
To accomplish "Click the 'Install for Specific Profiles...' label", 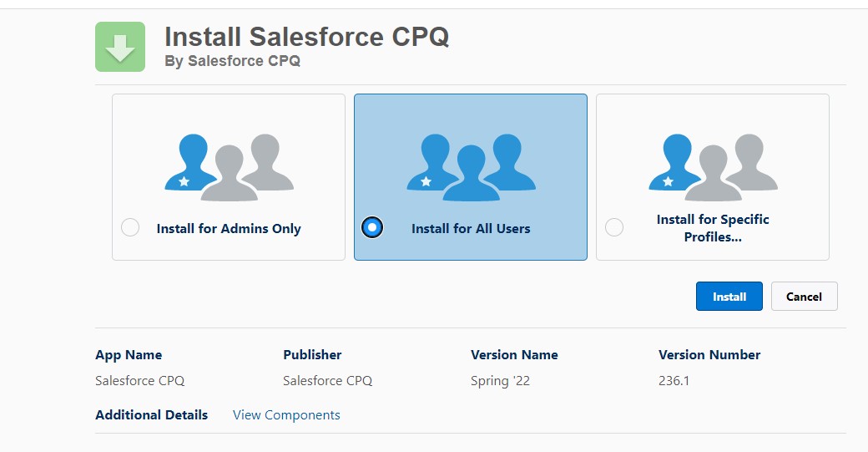I will (713, 228).
